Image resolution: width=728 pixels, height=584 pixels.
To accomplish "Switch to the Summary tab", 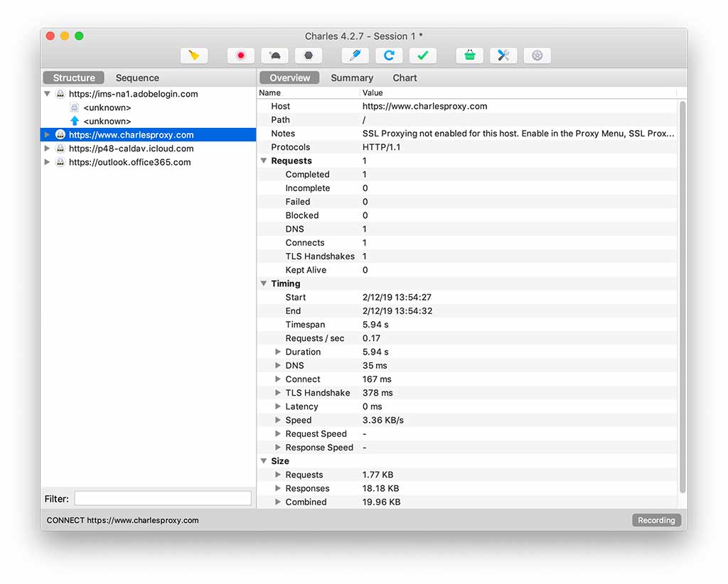I will tap(351, 78).
